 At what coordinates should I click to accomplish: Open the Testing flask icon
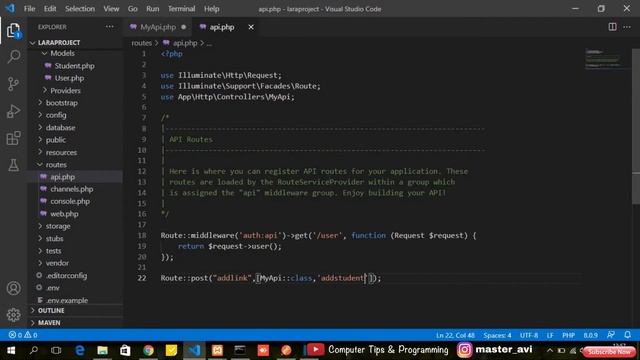point(13,165)
